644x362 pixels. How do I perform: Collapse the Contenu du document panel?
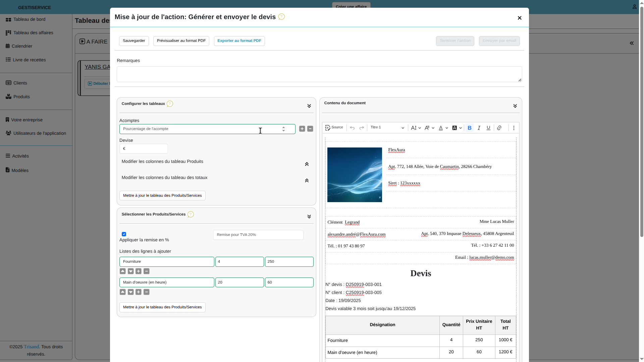click(515, 106)
